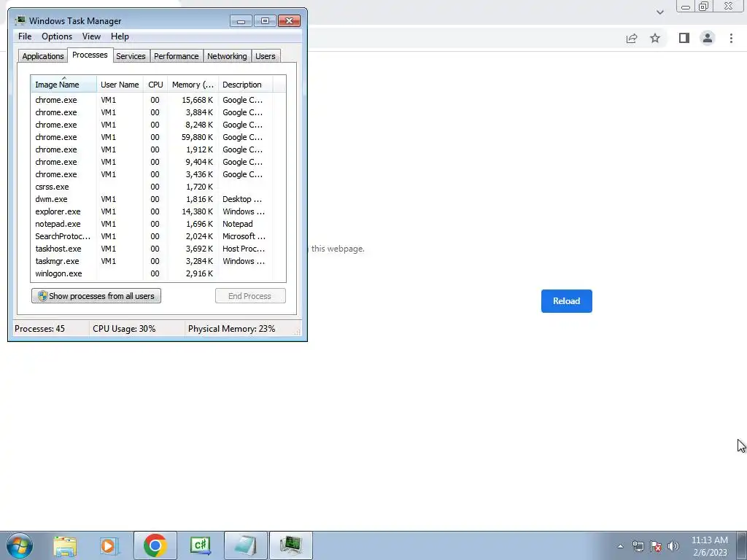Screen dimensions: 747x560
Task: Open the File menu in Task Manager
Action: (x=25, y=36)
